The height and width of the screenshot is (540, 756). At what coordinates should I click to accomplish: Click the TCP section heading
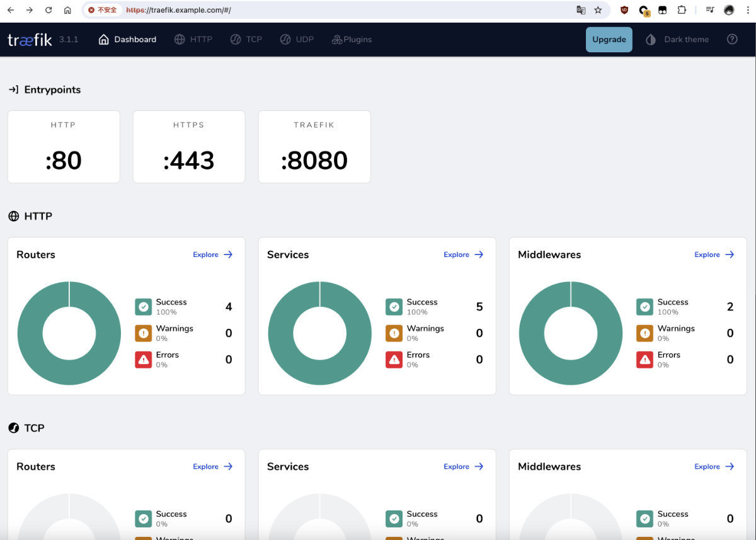pyautogui.click(x=26, y=428)
